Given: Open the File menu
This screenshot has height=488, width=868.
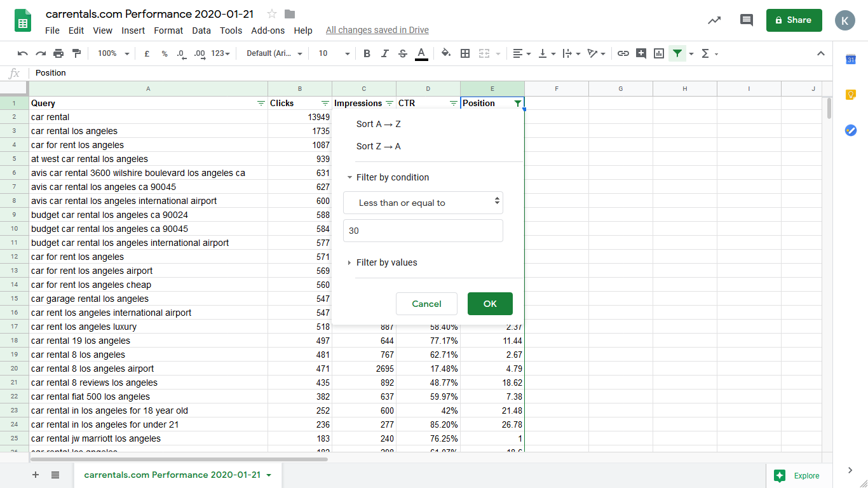Looking at the screenshot, I should click(x=52, y=30).
